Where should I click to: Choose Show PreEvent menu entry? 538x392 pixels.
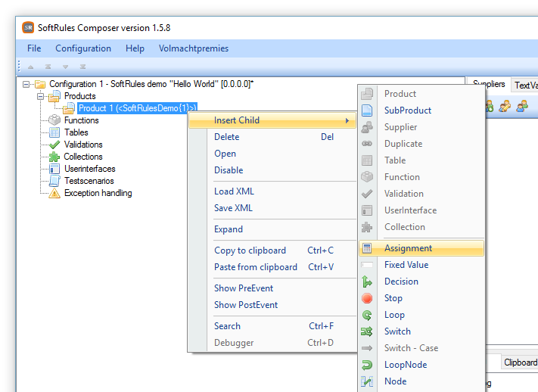tap(273, 288)
